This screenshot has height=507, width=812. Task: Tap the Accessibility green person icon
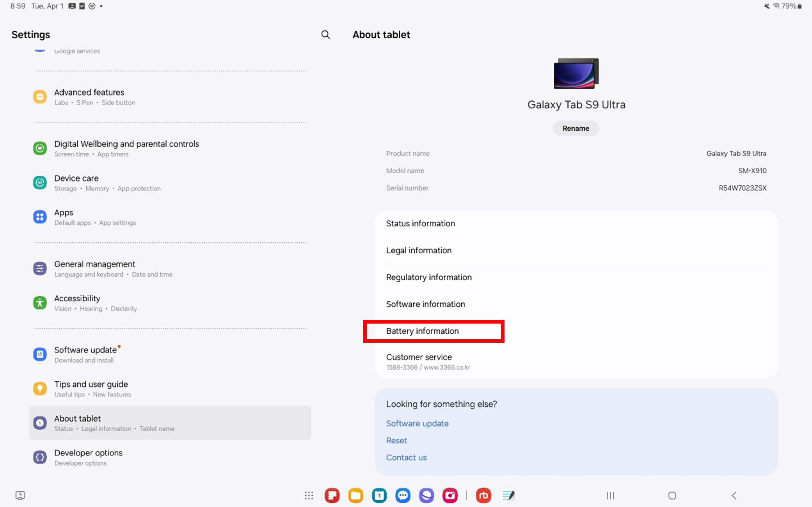[40, 303]
